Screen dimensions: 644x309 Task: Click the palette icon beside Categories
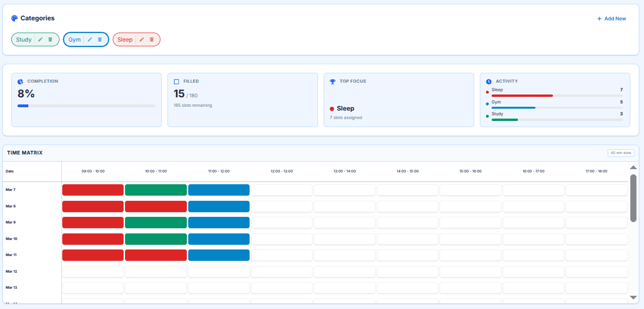(x=14, y=18)
